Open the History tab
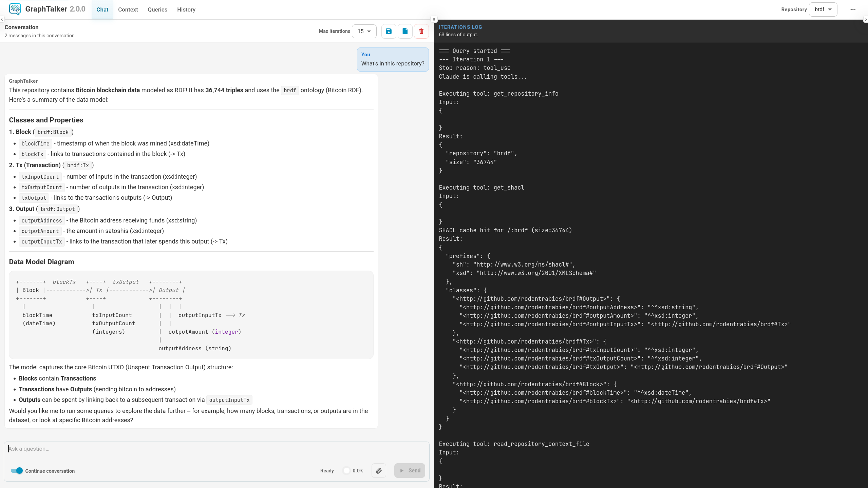 click(x=186, y=9)
